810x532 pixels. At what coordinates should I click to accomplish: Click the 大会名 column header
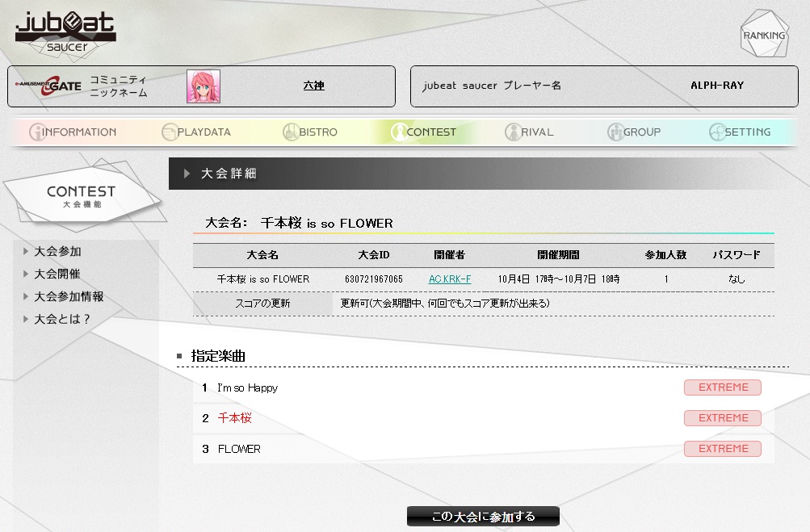coord(262,254)
